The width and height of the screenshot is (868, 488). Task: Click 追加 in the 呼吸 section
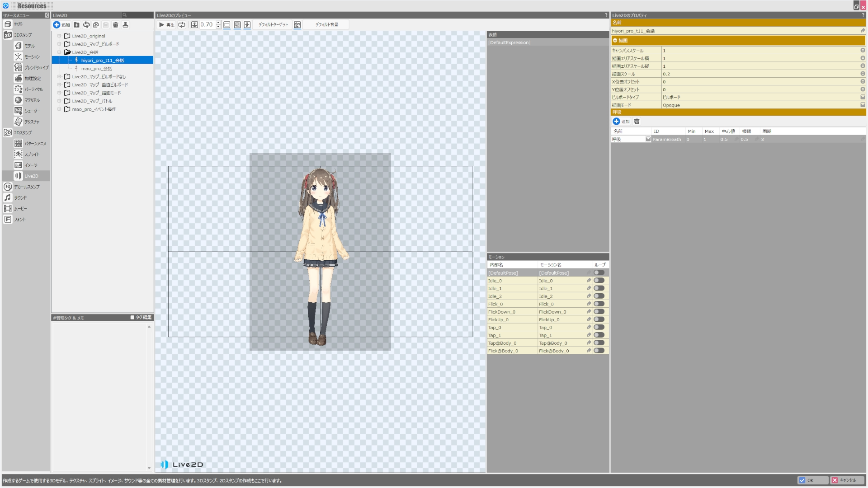coord(621,122)
